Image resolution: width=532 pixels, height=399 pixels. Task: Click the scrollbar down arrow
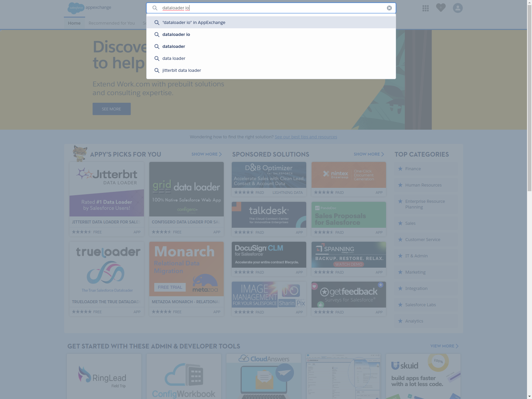click(529, 396)
